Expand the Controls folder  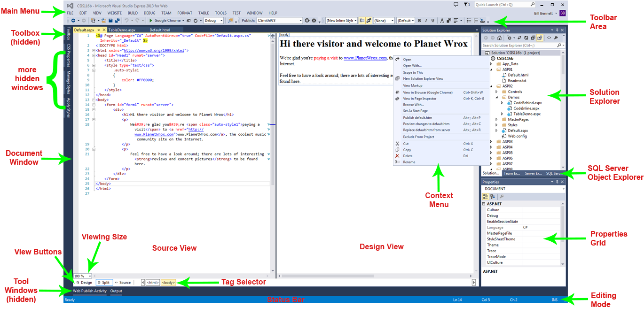[496, 92]
